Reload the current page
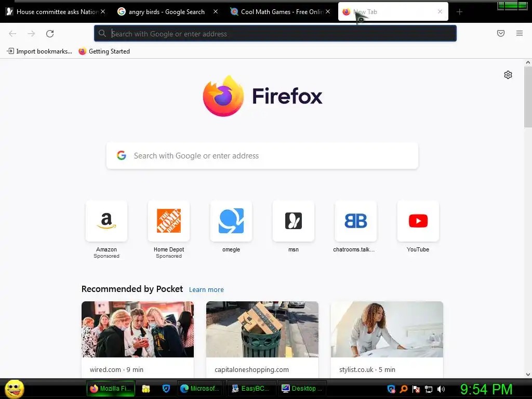 point(50,34)
